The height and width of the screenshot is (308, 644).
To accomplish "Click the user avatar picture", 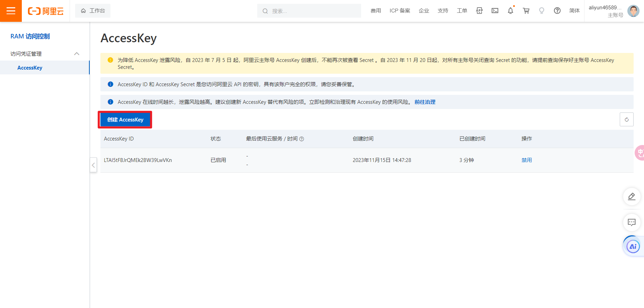I will click(633, 11).
